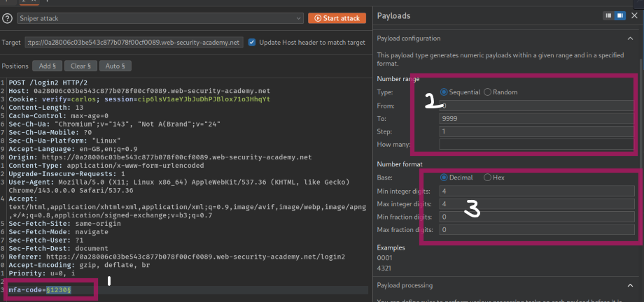Click the Accept-Language: en-GB header line
The width and height of the screenshot is (644, 302).
click(73, 149)
